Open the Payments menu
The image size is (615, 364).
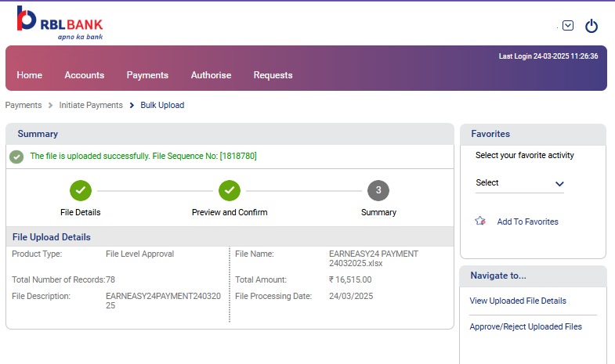click(x=147, y=75)
